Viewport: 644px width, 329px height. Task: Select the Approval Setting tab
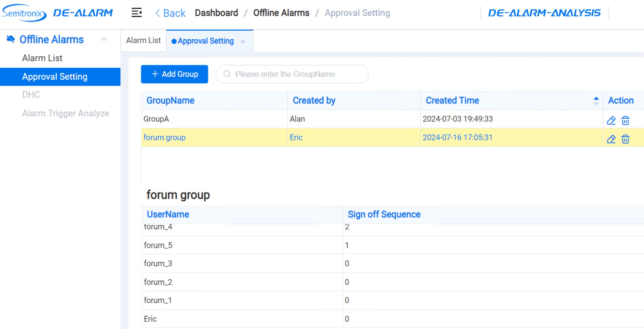pos(205,41)
